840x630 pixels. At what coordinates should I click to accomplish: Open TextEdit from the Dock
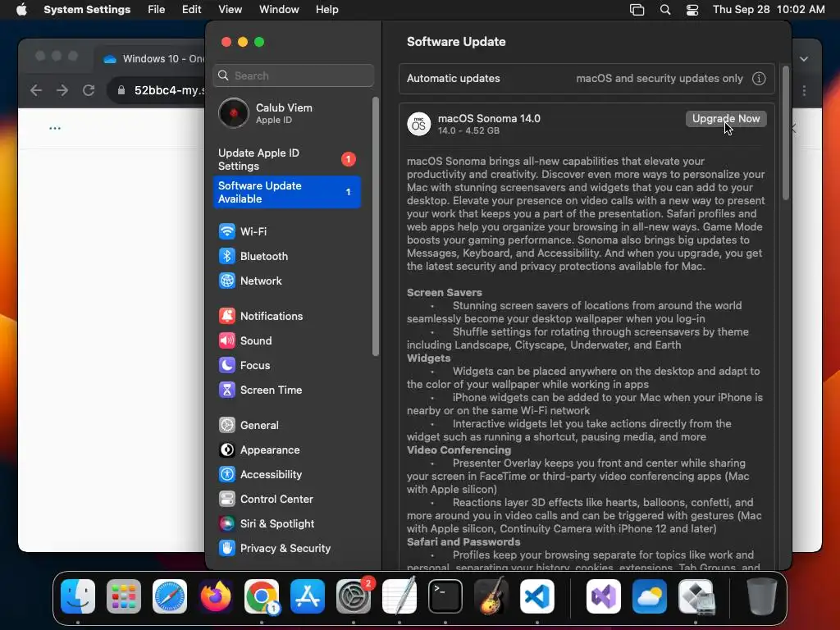pos(399,596)
